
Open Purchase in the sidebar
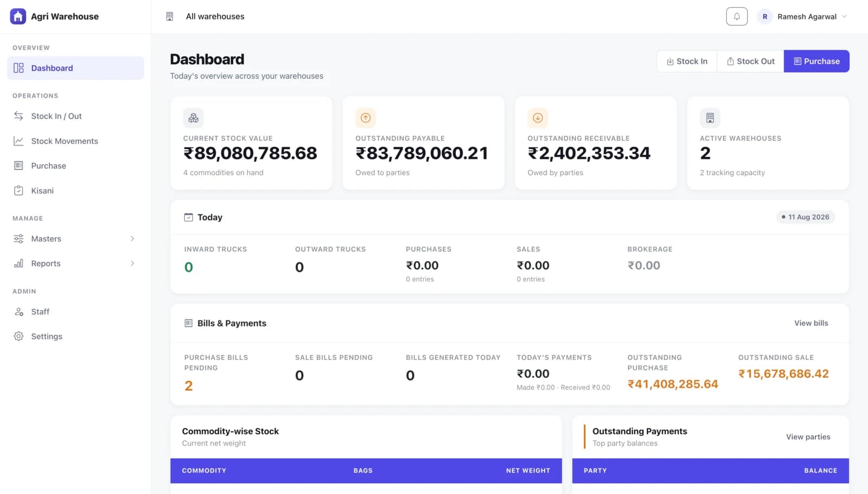click(75, 166)
